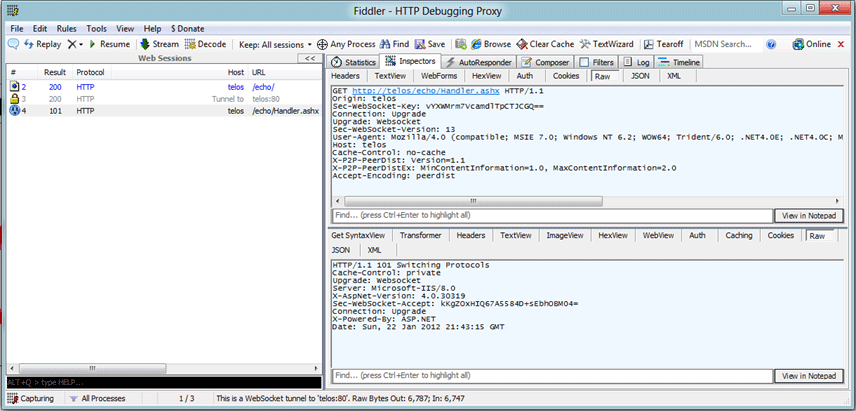Click the http://telos/echo/Handler.ashx link
Image resolution: width=856 pixels, height=411 pixels.
[426, 91]
